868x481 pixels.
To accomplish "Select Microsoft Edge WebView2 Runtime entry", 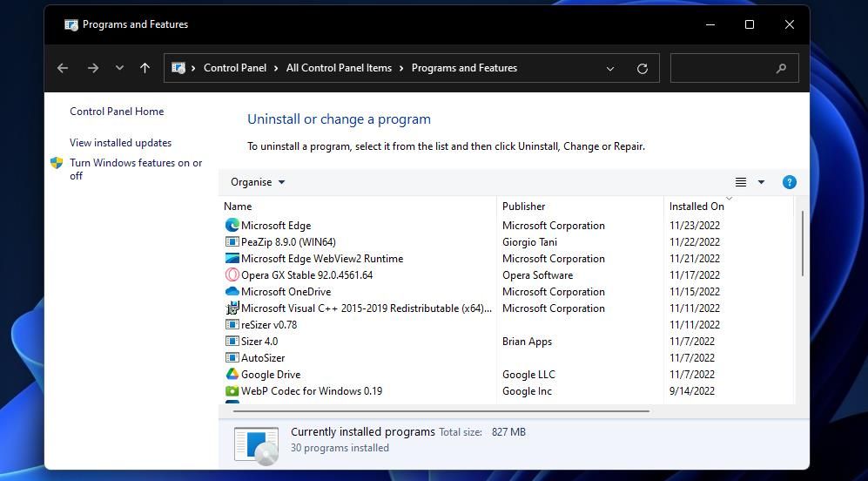I will [322, 259].
